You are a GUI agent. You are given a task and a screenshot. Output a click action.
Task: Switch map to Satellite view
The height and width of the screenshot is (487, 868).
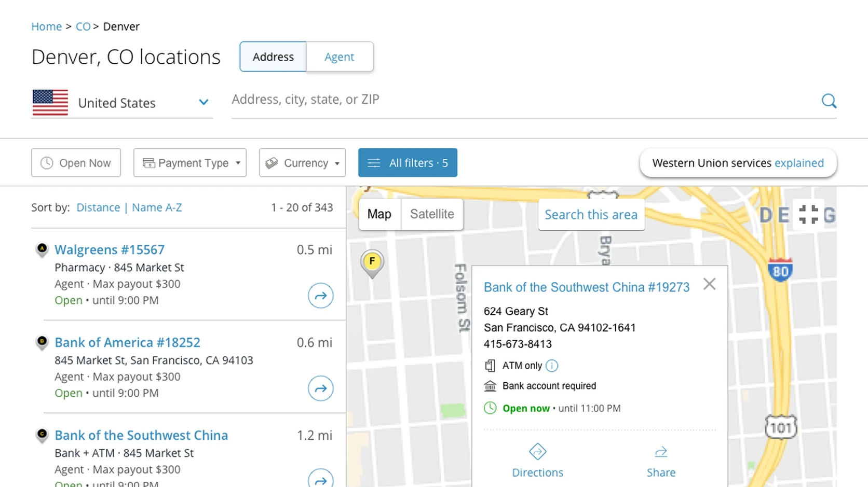point(432,214)
